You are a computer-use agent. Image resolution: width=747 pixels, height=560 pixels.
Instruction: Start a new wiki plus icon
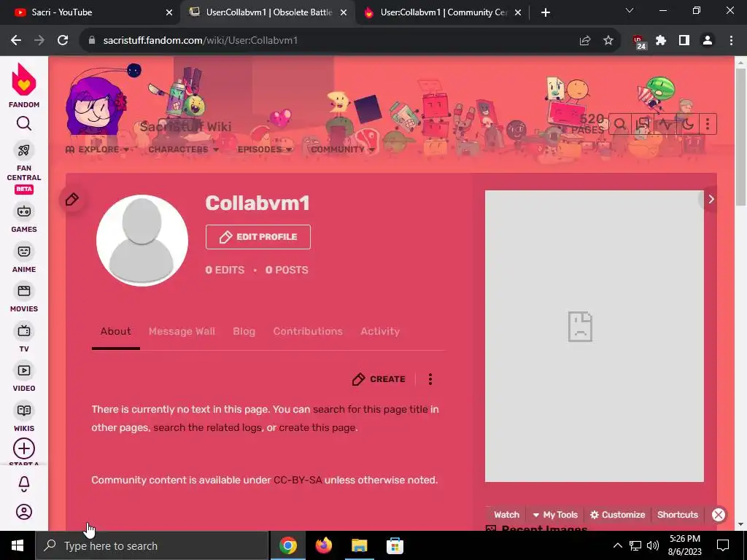point(24,449)
